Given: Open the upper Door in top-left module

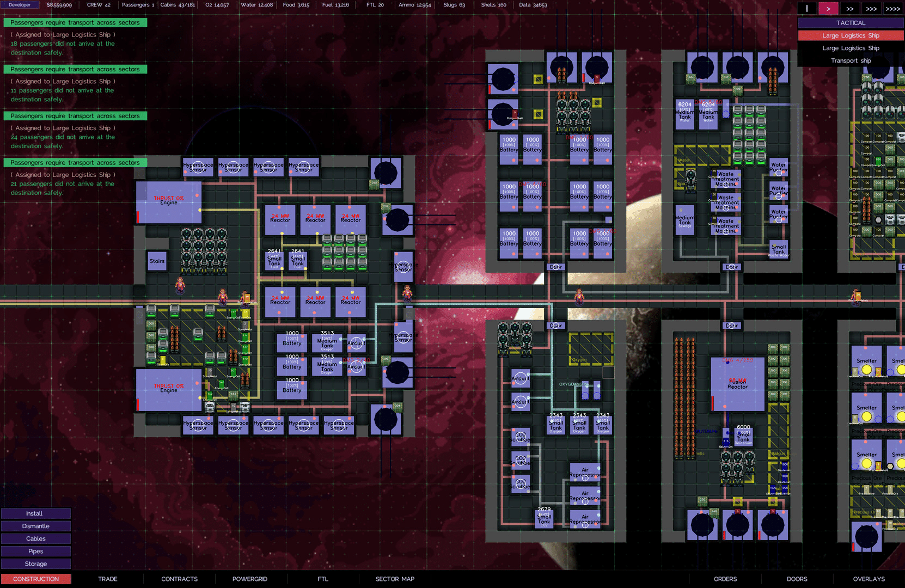Looking at the screenshot, I should pos(555,267).
